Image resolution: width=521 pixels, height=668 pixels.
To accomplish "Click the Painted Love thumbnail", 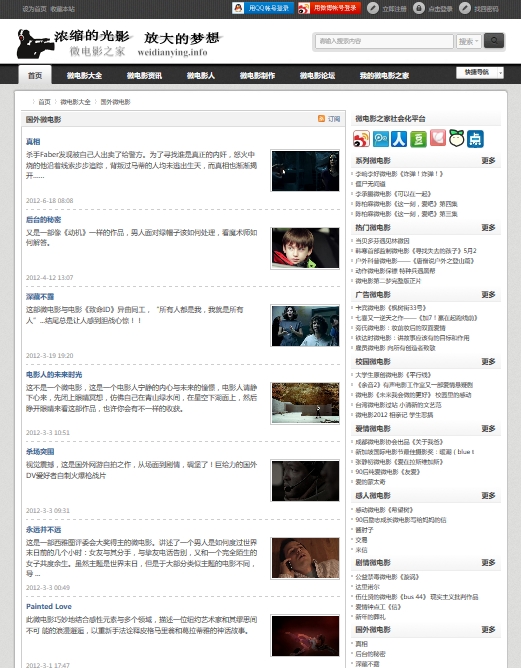I will click(x=305, y=636).
